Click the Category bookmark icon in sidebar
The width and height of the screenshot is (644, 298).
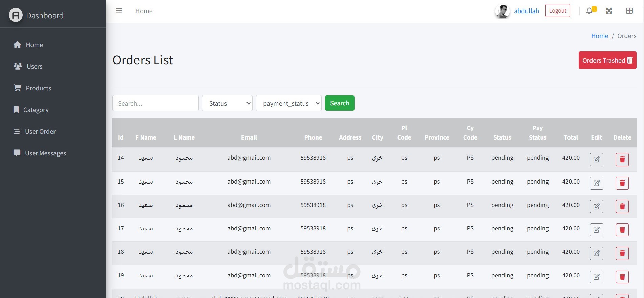[16, 110]
